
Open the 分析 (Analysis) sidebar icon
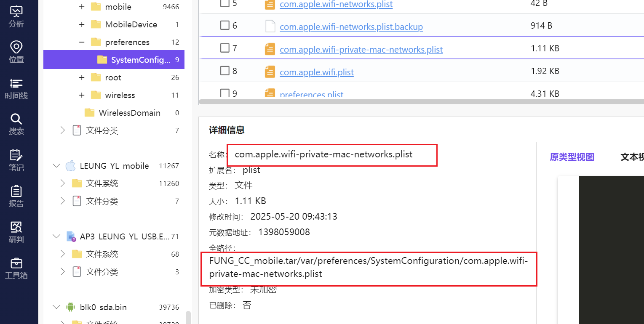(16, 16)
